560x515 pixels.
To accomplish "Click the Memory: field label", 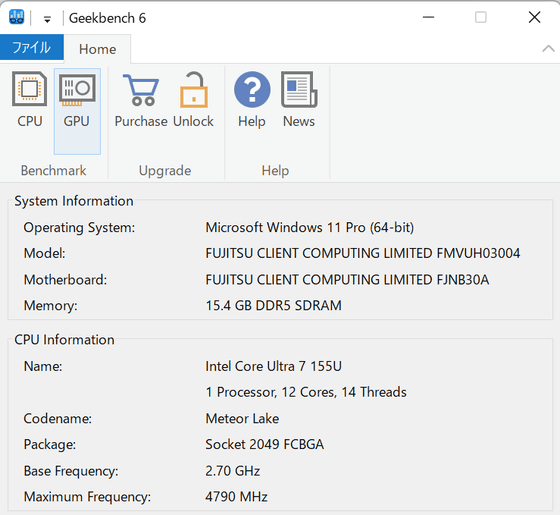I will point(50,306).
